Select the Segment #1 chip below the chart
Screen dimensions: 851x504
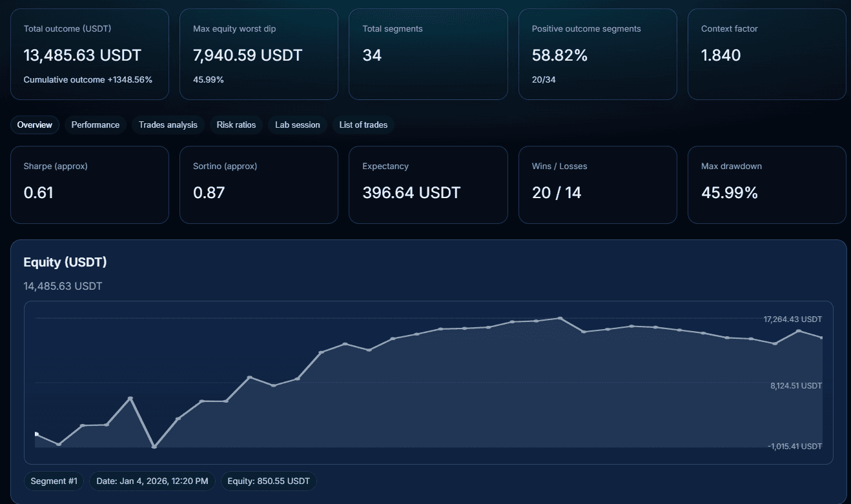pyautogui.click(x=54, y=481)
